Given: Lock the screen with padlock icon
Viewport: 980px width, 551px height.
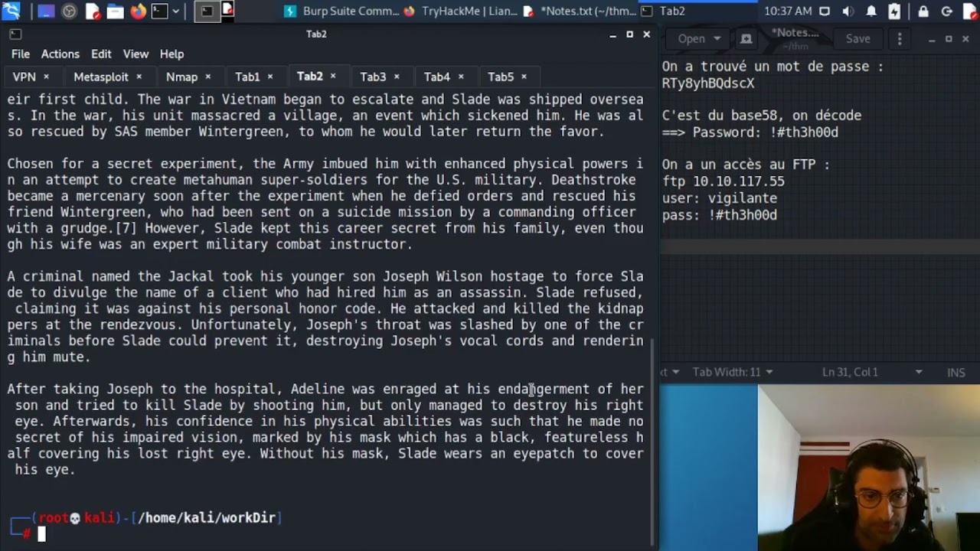Looking at the screenshot, I should [x=923, y=11].
